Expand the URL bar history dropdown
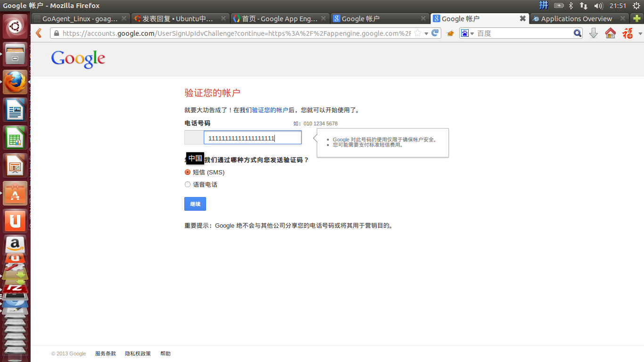This screenshot has height=362, width=644. click(x=426, y=33)
